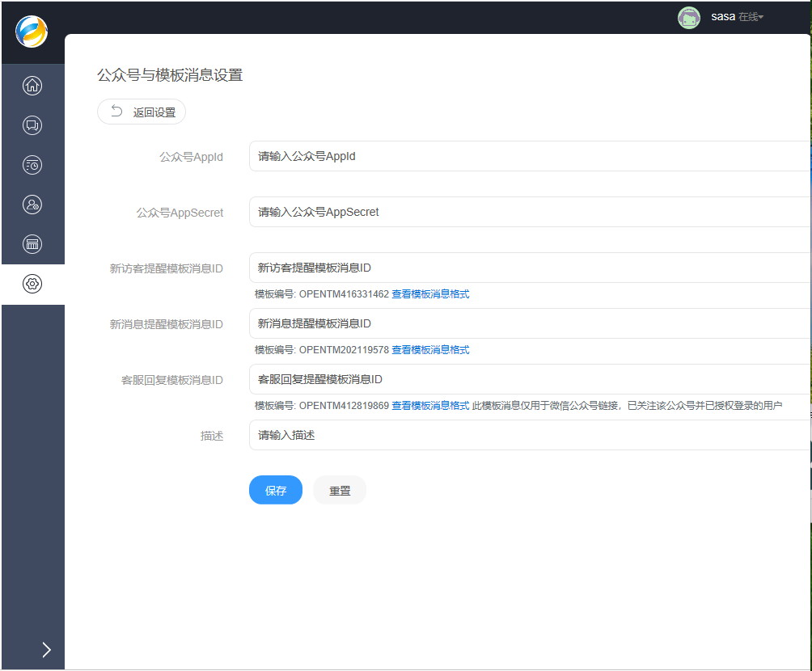Select the settings gear sidebar icon
The height and width of the screenshot is (671, 812).
tap(32, 284)
